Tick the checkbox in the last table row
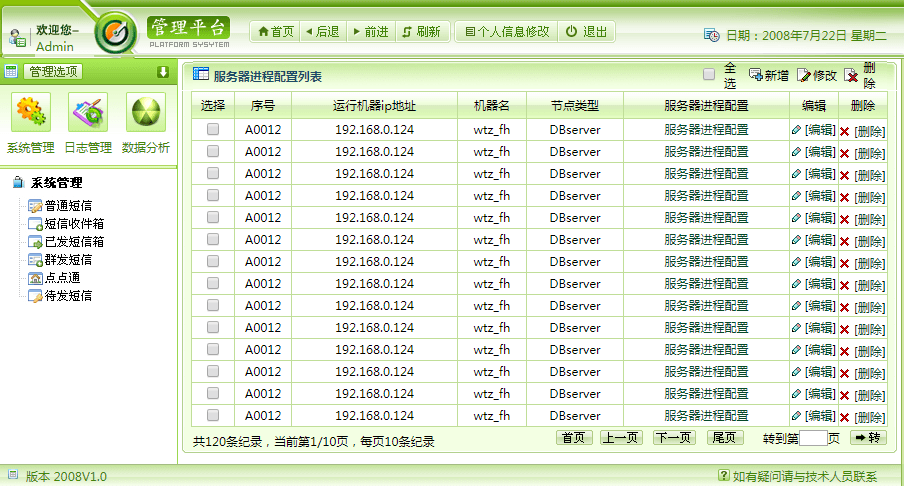The width and height of the screenshot is (904, 486). point(213,416)
